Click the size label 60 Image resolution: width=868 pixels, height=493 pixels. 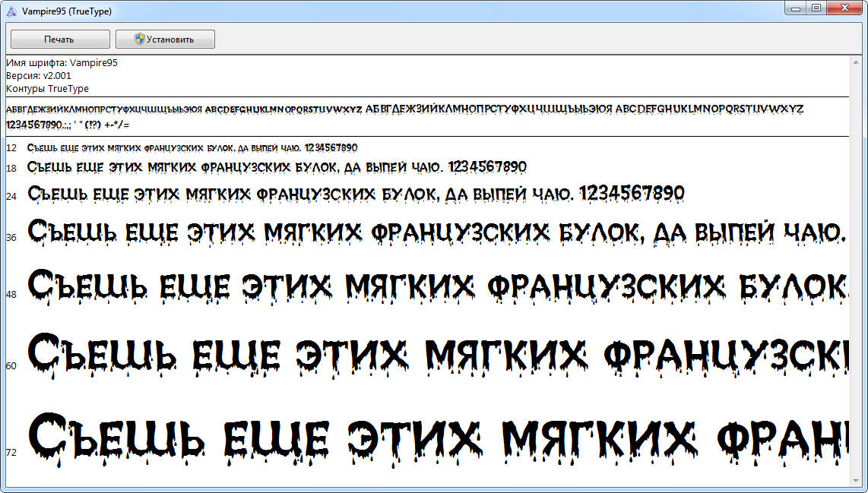(x=11, y=365)
